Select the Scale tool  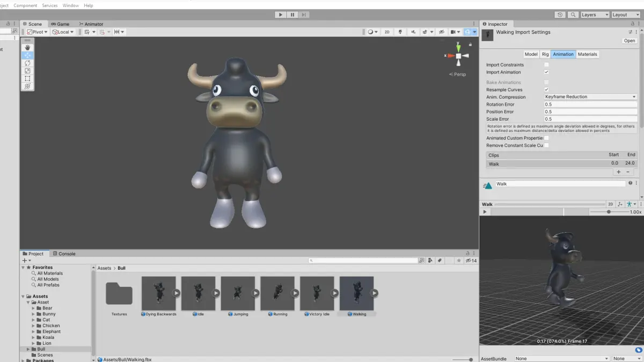27,71
